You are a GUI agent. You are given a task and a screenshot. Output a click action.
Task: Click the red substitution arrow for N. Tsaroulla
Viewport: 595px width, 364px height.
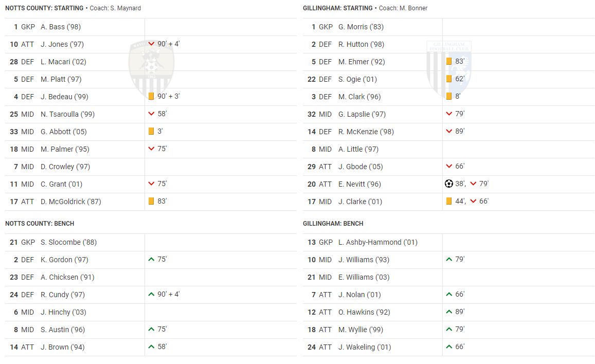151,114
